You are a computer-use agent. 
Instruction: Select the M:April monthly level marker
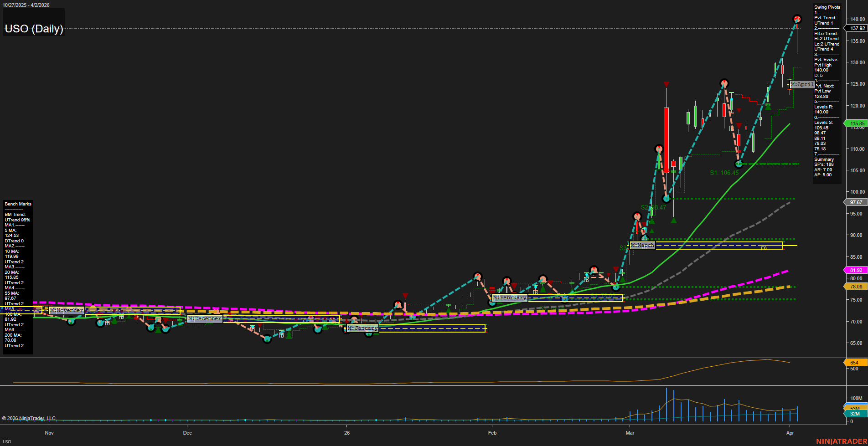point(802,84)
